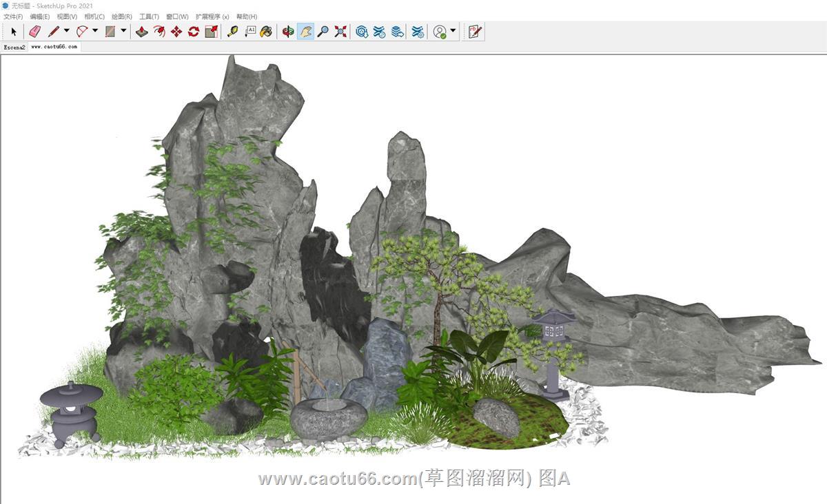This screenshot has width=827, height=504.
Task: Select the arrow Select tool
Action: coord(13,31)
